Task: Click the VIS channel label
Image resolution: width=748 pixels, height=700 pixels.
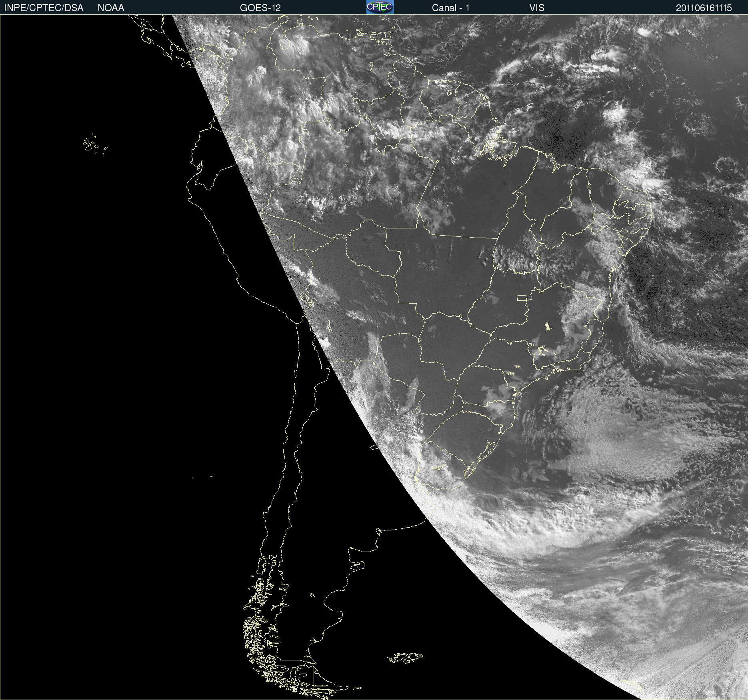Action: (537, 8)
